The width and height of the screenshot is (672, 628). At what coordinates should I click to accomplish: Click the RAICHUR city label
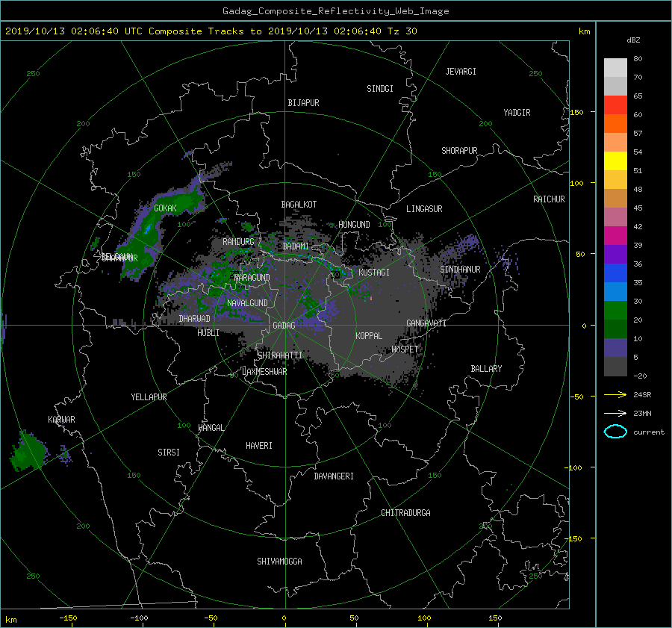click(549, 199)
